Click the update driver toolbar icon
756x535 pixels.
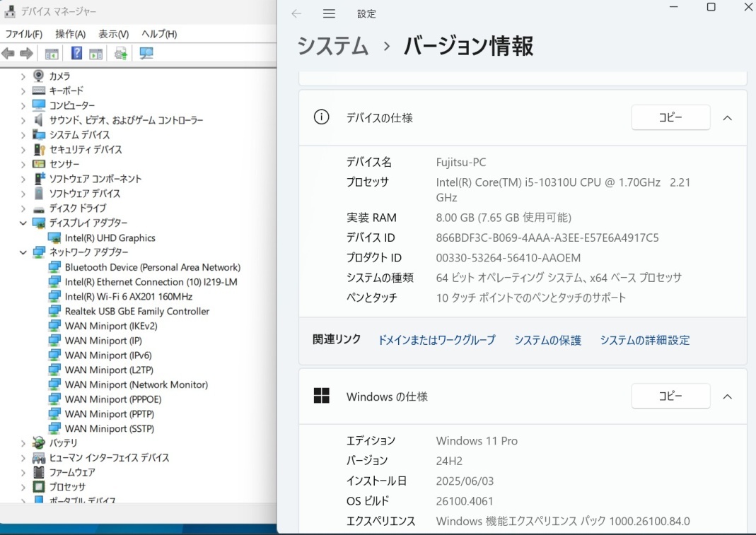(120, 54)
